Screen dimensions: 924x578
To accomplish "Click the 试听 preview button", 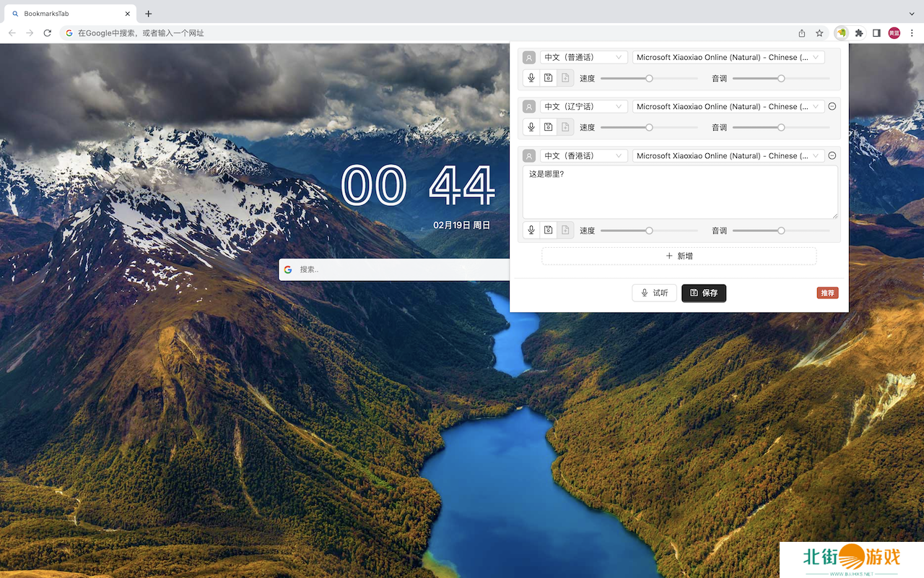I will click(654, 293).
